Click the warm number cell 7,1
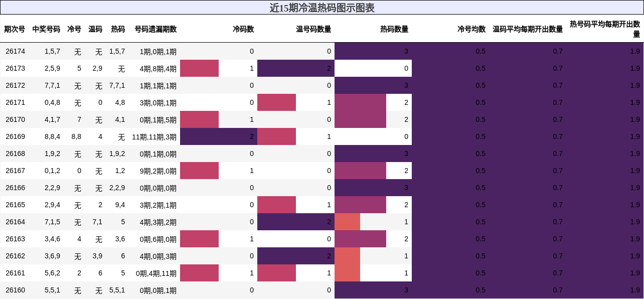The image size is (644, 299). 97,222
